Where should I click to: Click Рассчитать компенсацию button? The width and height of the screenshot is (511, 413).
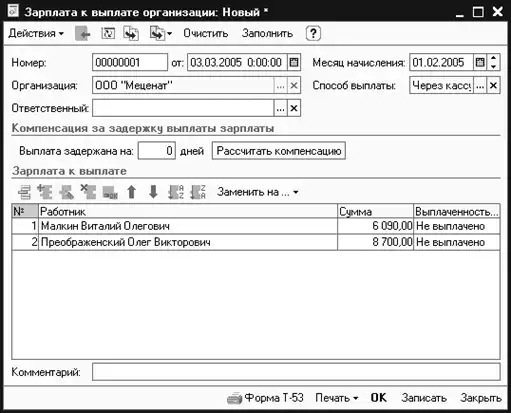[x=279, y=151]
